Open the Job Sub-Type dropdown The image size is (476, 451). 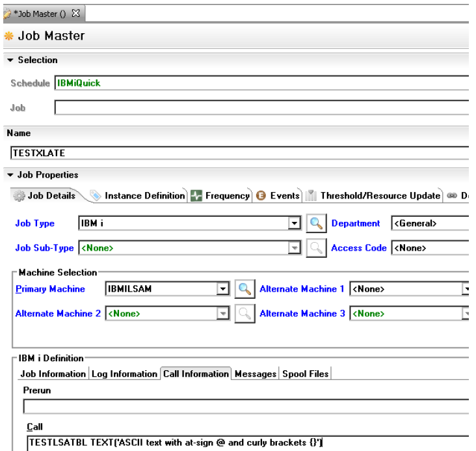[294, 248]
